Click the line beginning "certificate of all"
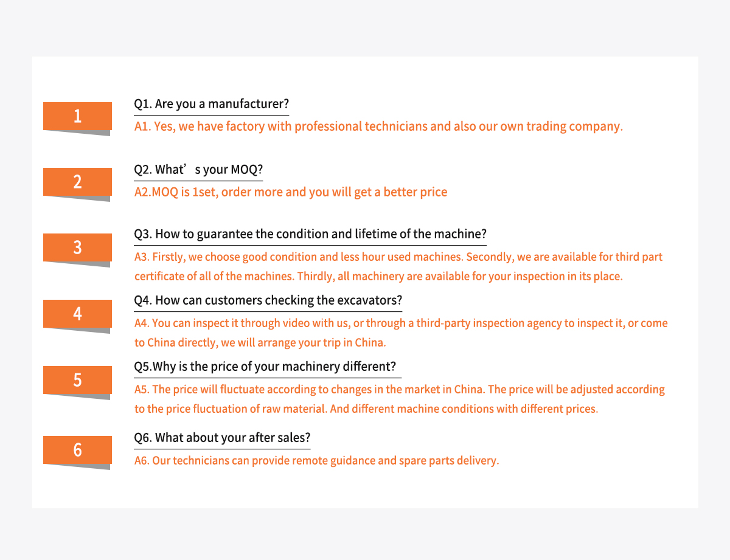Image resolution: width=730 pixels, height=560 pixels. pos(378,277)
